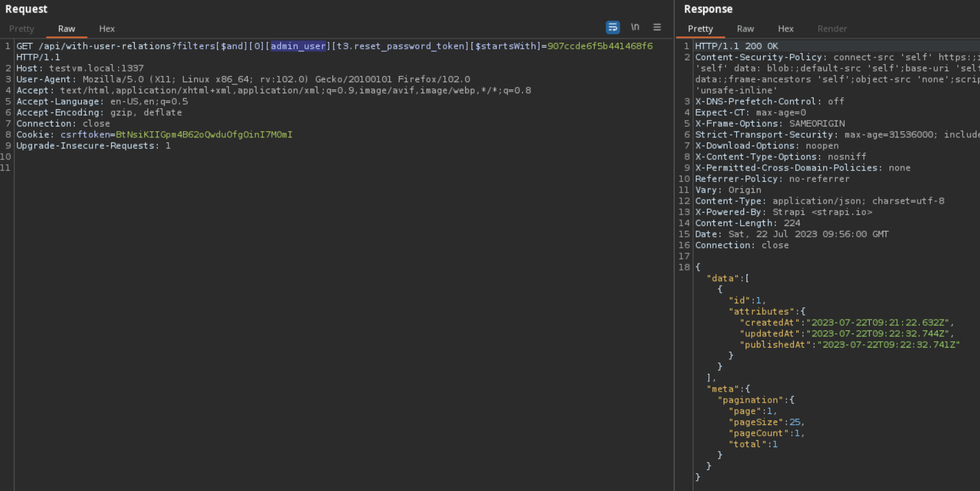Click the X-Download-Options: noopen header

click(x=767, y=146)
